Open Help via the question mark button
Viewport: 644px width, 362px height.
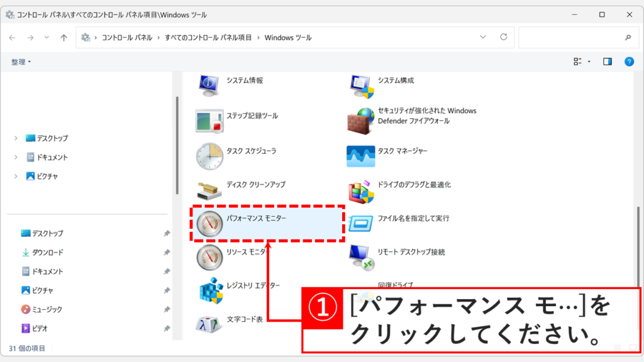(x=631, y=62)
